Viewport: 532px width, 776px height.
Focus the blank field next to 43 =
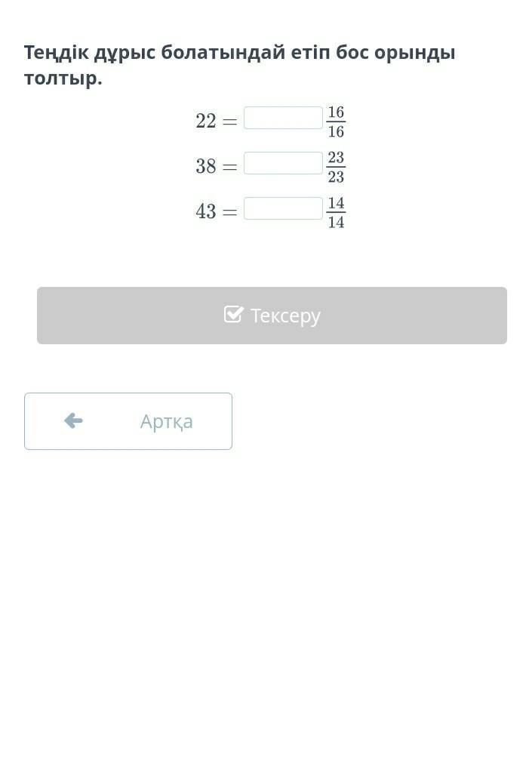tap(283, 208)
